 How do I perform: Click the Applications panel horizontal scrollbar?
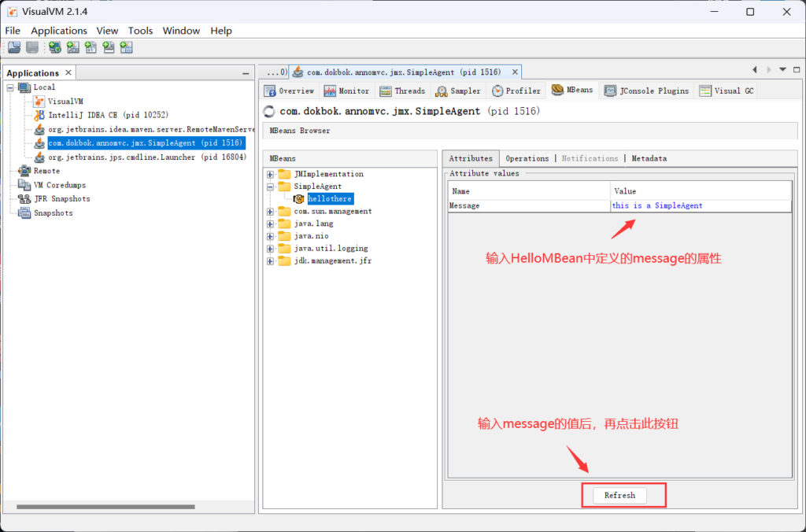click(105, 507)
